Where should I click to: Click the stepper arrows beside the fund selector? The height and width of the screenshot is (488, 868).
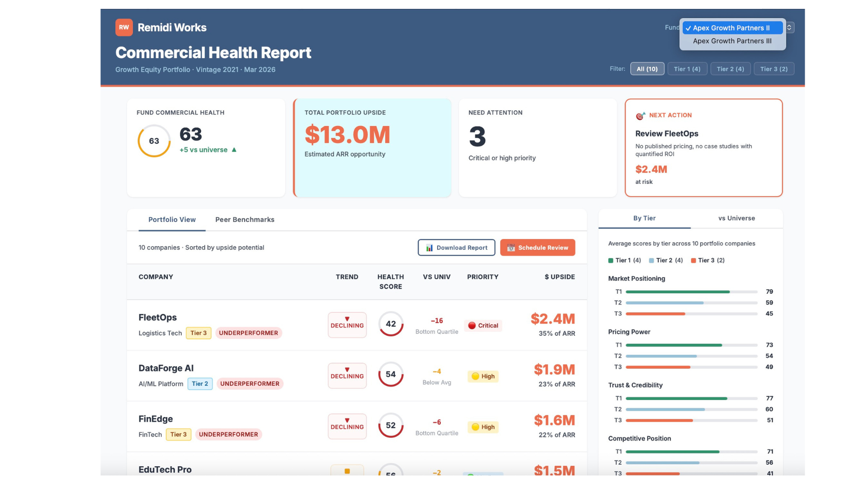789,28
